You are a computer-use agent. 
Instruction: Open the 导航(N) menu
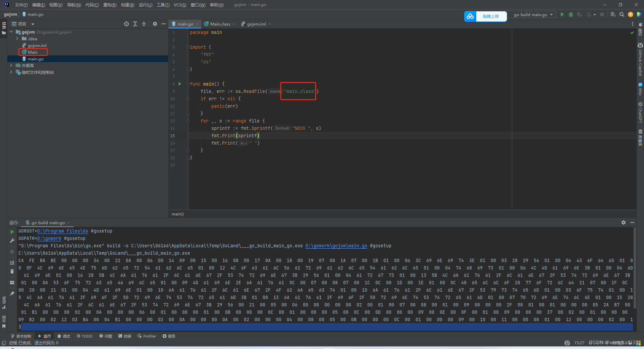point(74,5)
